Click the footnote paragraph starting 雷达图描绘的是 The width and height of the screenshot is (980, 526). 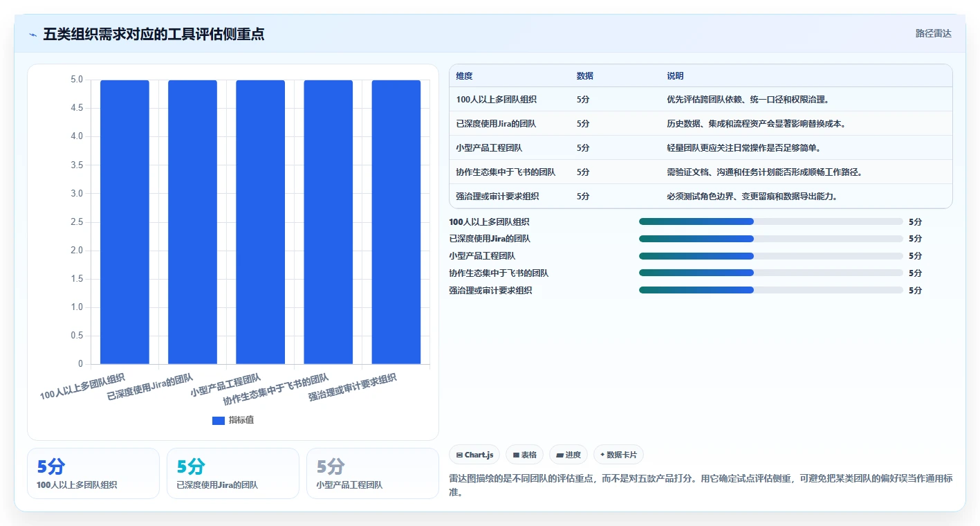[x=701, y=486]
